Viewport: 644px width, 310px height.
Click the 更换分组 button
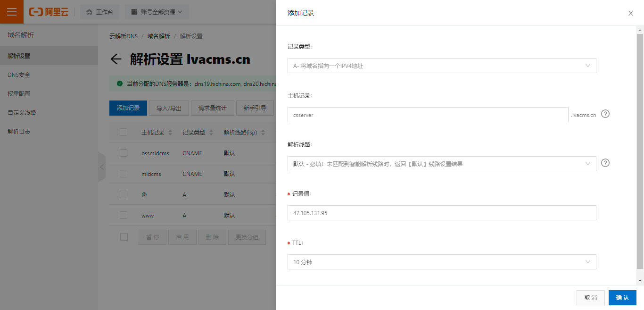247,237
